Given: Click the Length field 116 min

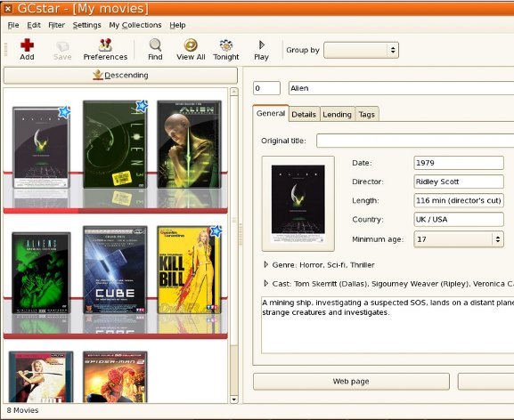Looking at the screenshot, I should [x=459, y=200].
